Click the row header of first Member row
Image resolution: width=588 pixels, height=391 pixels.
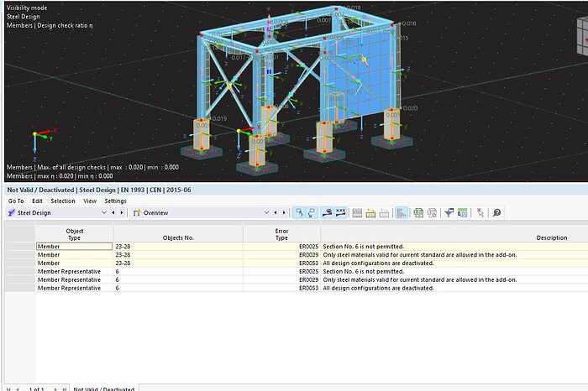pos(20,247)
